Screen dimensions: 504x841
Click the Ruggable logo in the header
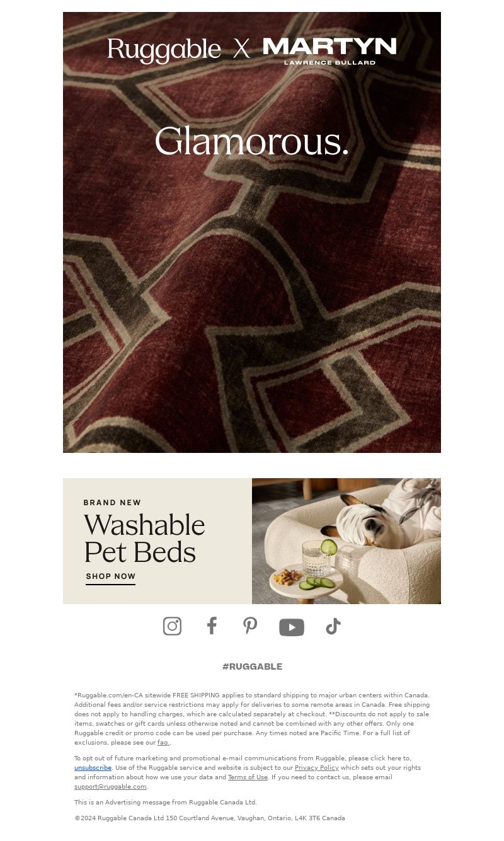click(x=164, y=50)
